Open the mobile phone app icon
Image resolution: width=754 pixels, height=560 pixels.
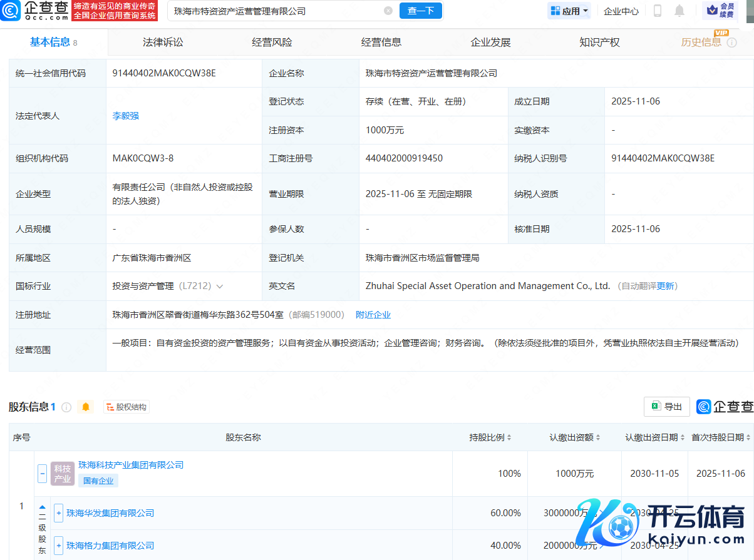point(658,11)
